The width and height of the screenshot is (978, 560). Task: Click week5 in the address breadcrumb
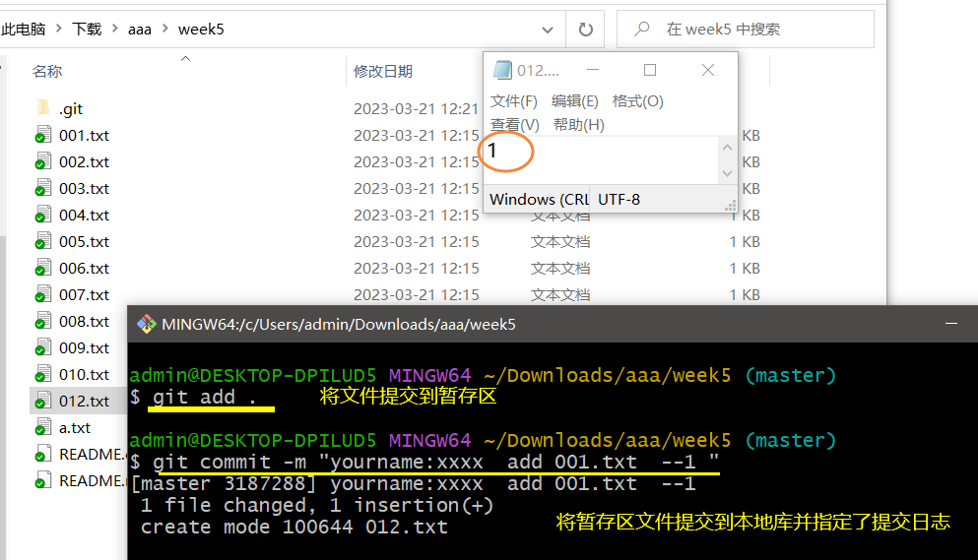click(x=201, y=30)
